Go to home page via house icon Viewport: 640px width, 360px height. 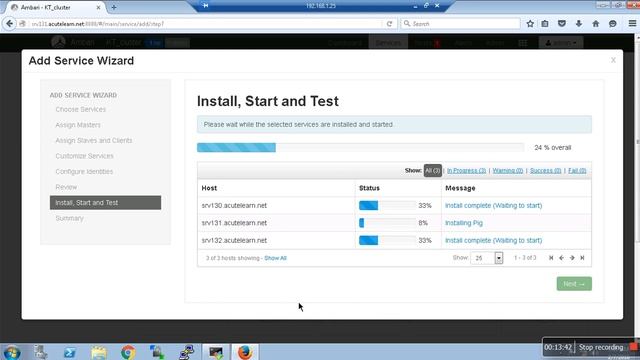coord(596,24)
